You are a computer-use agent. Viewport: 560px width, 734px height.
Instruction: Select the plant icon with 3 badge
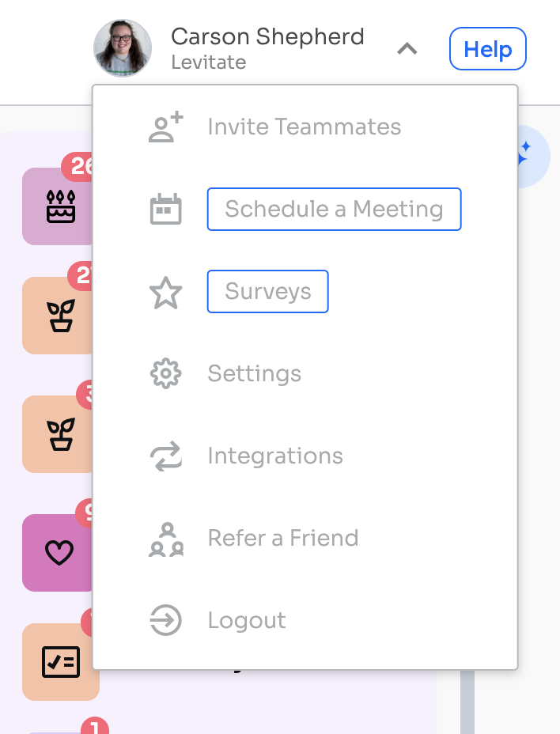click(x=61, y=433)
